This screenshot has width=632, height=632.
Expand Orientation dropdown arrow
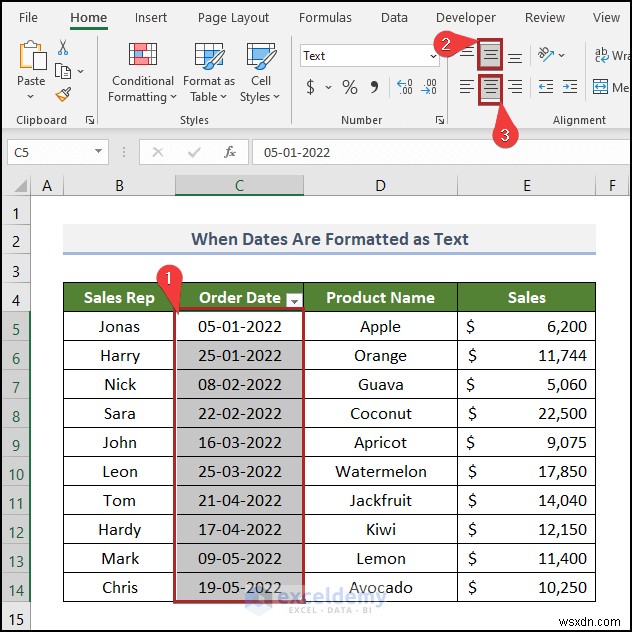561,55
